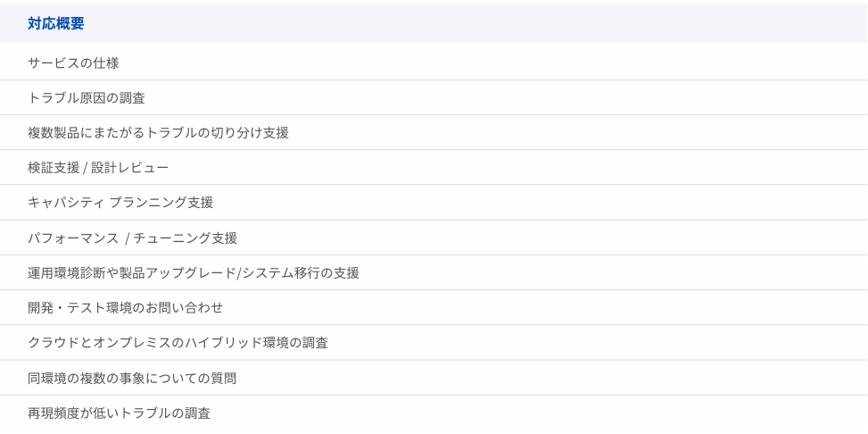Click クラウドとオンプレミスのハイブリッド環境の調査 row
The height and width of the screenshot is (434, 868).
(x=434, y=343)
